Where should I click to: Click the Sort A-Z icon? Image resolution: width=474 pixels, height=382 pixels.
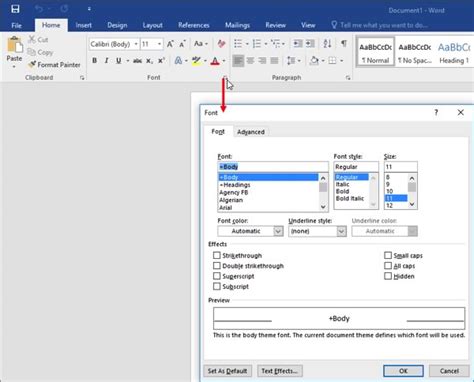click(x=327, y=44)
